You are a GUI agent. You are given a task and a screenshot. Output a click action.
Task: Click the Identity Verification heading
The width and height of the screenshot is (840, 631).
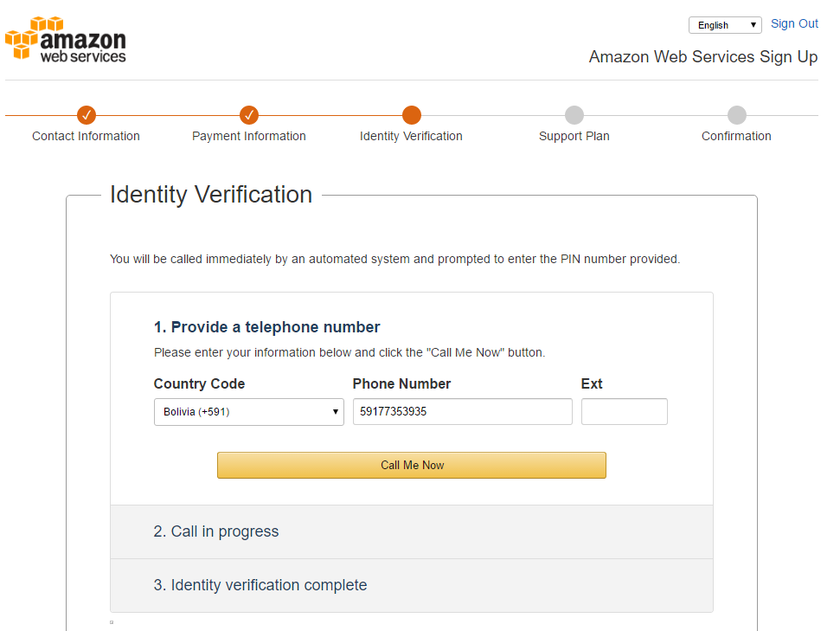210,194
